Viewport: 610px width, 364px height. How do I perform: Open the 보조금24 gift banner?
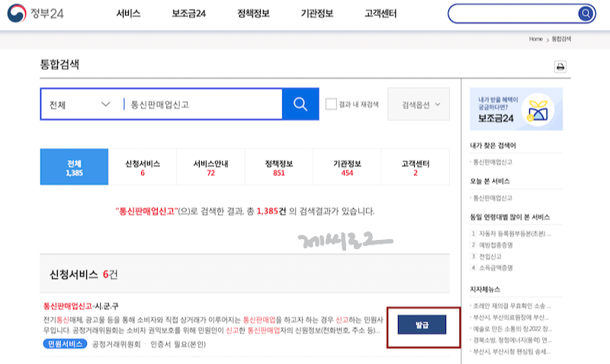tap(516, 109)
